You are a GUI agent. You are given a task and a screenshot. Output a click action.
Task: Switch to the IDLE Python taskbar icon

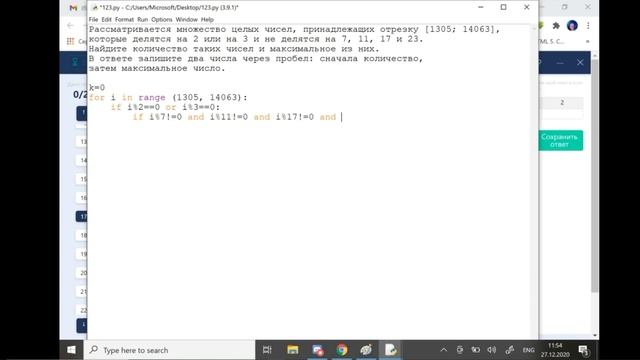point(391,350)
